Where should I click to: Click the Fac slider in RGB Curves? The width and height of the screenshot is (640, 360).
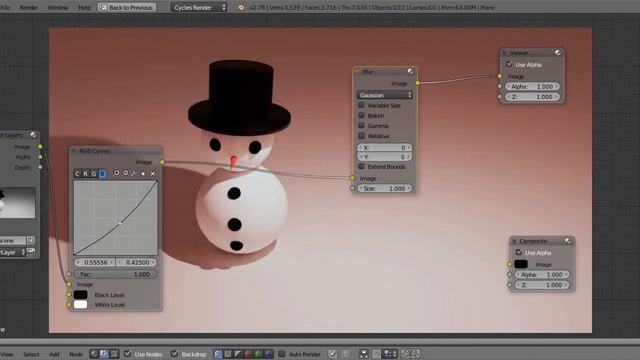[116, 274]
